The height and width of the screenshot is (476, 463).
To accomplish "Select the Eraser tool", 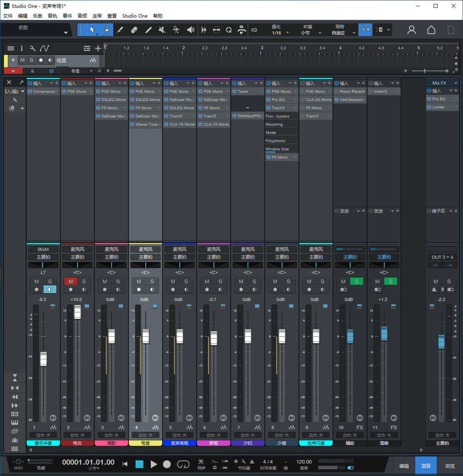I will click(x=134, y=30).
